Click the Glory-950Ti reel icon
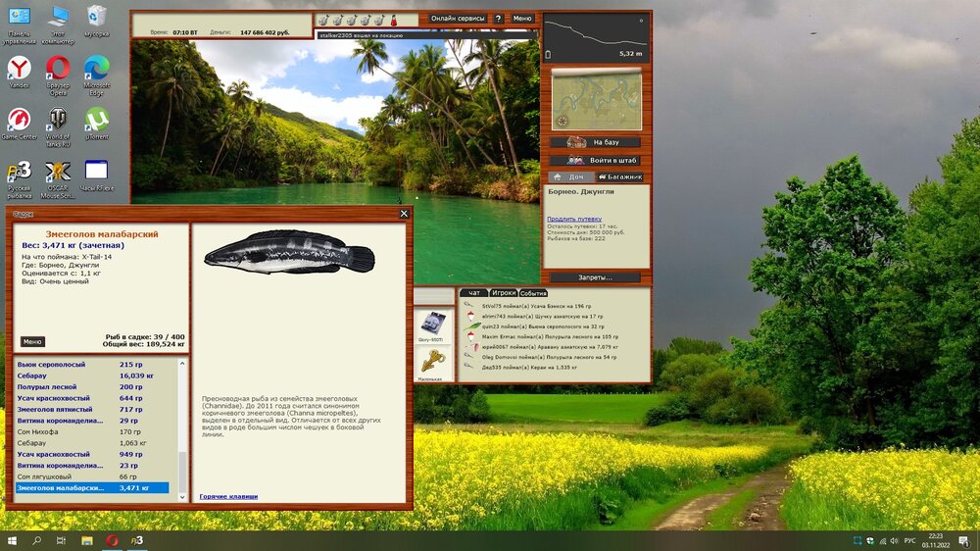The width and height of the screenshot is (980, 551). 432,323
